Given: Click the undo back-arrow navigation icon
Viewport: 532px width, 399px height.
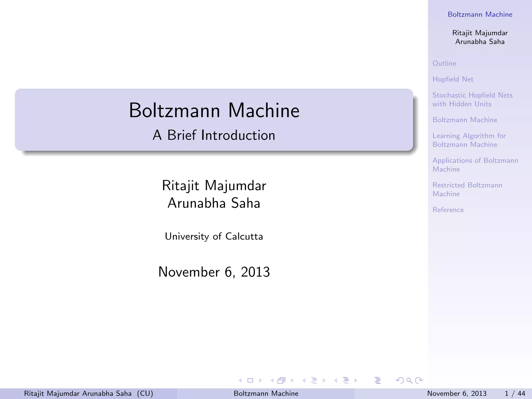Looking at the screenshot, I should [399, 381].
